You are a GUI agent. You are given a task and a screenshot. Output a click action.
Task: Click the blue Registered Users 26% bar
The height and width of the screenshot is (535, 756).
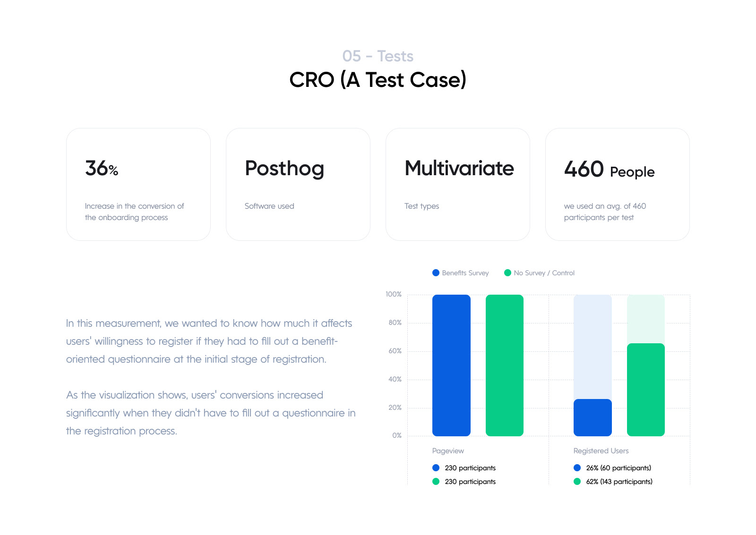coord(593,417)
